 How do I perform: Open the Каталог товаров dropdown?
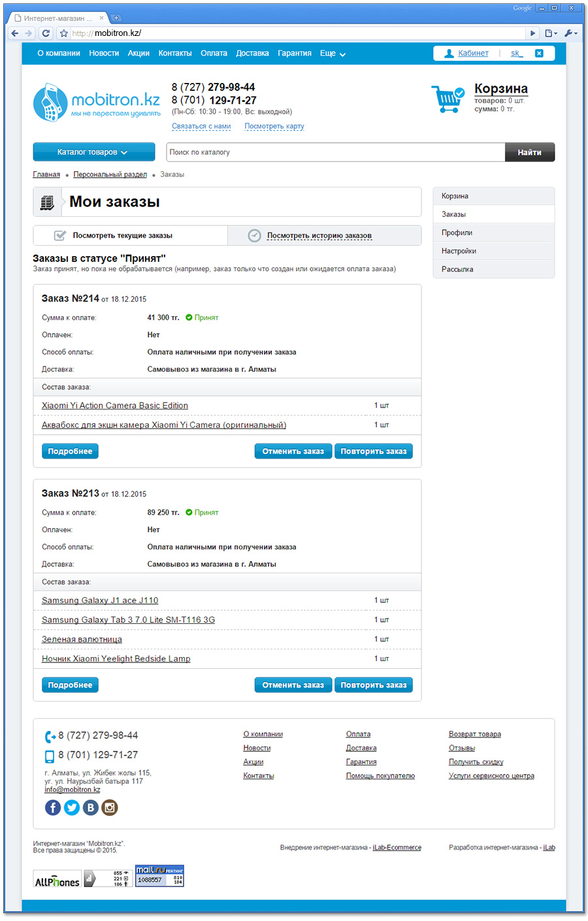tap(94, 152)
